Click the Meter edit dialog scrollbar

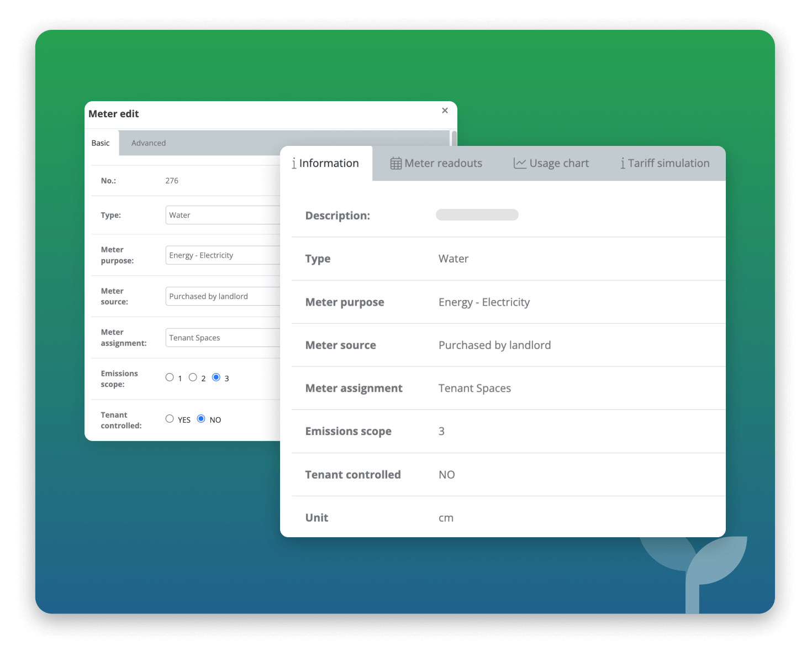pyautogui.click(x=454, y=138)
